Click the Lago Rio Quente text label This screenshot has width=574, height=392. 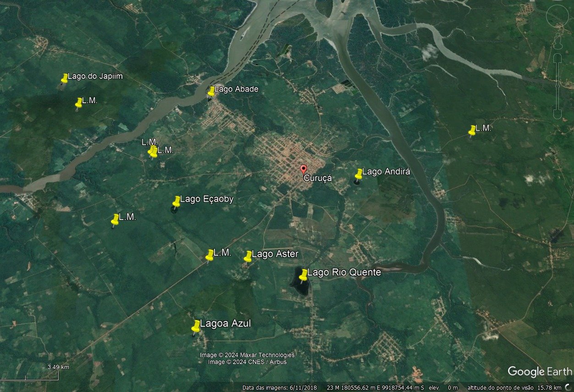344,272
